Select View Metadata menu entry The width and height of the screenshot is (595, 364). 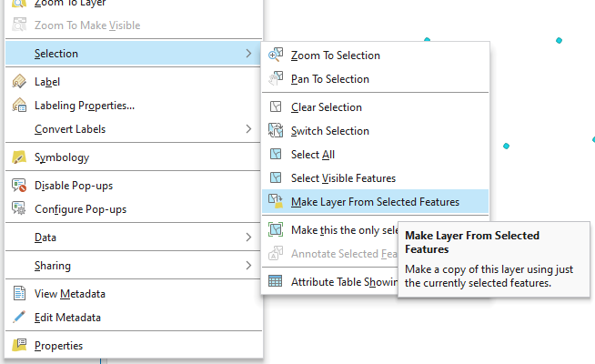pyautogui.click(x=69, y=294)
